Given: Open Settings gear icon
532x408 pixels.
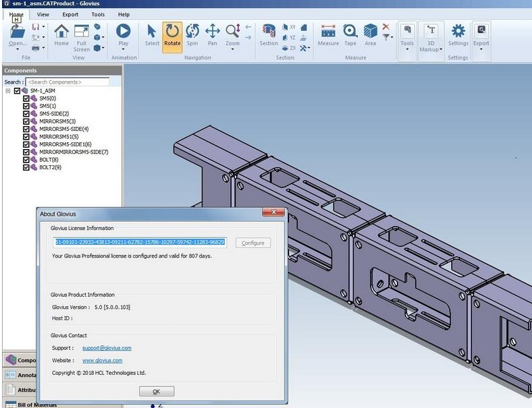Looking at the screenshot, I should 458,31.
